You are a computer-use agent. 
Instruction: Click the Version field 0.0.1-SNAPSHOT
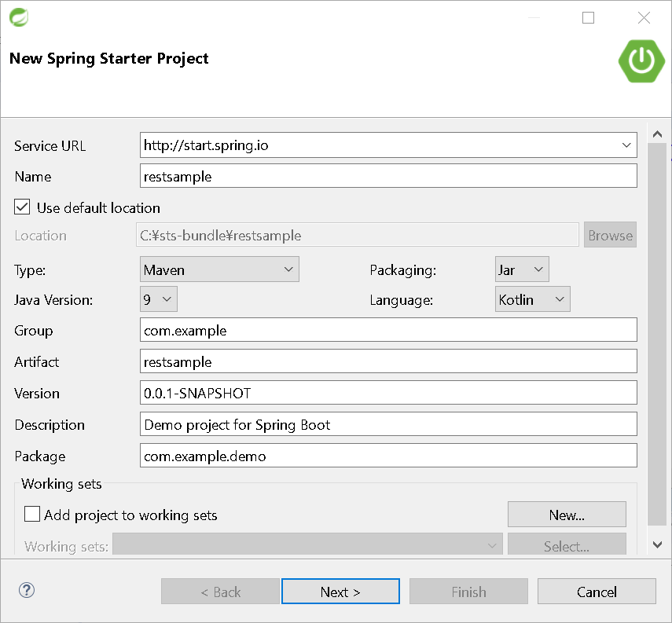[x=388, y=393]
